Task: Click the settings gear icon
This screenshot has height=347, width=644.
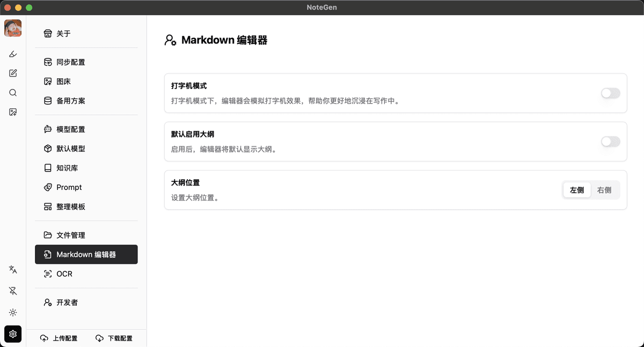Action: pos(13,334)
